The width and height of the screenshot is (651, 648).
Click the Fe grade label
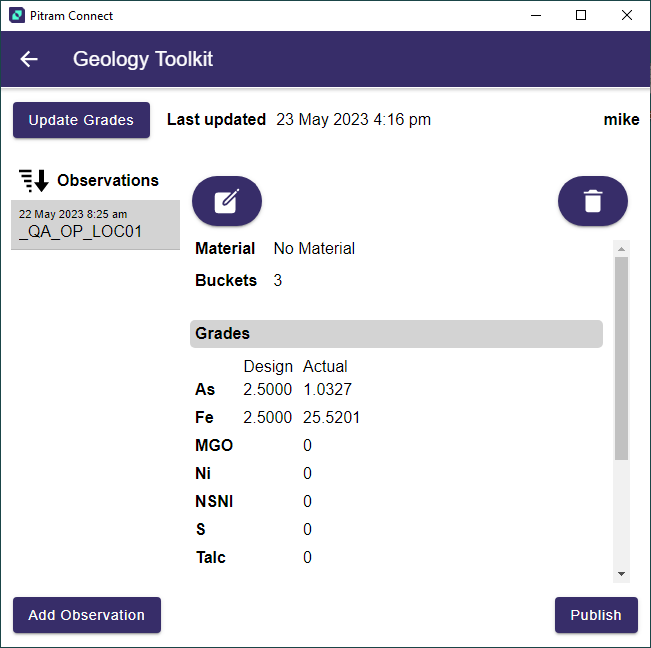[x=204, y=418]
